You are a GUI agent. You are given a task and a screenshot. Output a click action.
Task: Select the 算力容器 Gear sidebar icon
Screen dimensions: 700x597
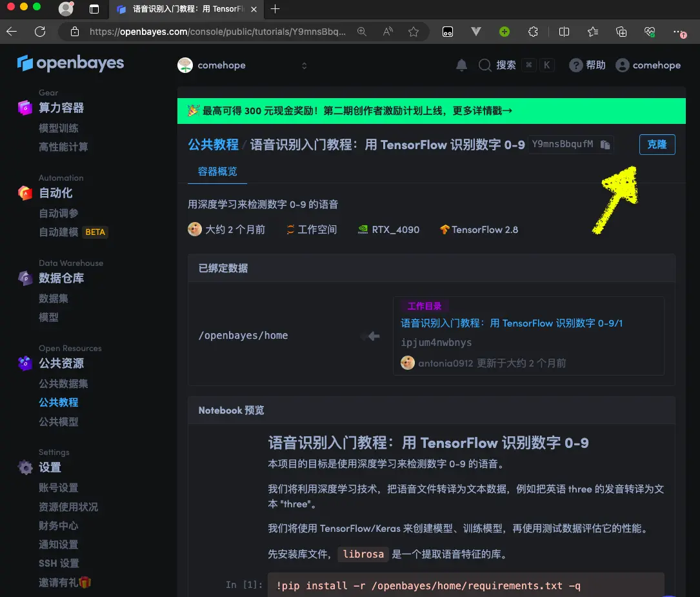pyautogui.click(x=24, y=107)
